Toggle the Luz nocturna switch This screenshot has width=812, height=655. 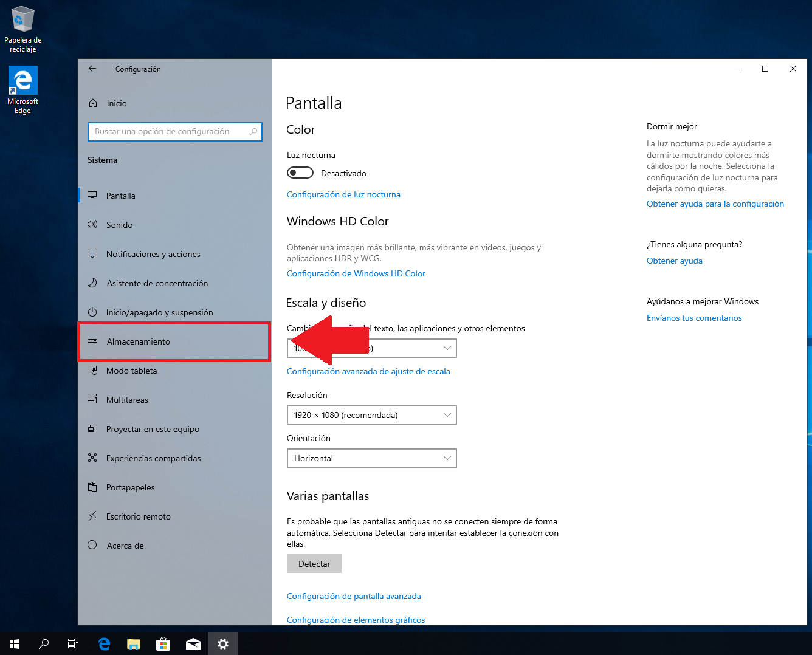click(300, 173)
